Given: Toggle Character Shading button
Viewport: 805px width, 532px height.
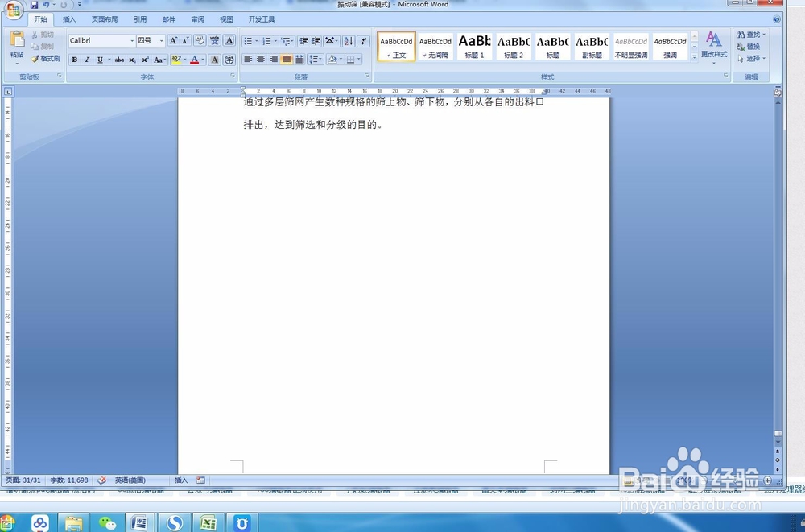Looking at the screenshot, I should (215, 60).
